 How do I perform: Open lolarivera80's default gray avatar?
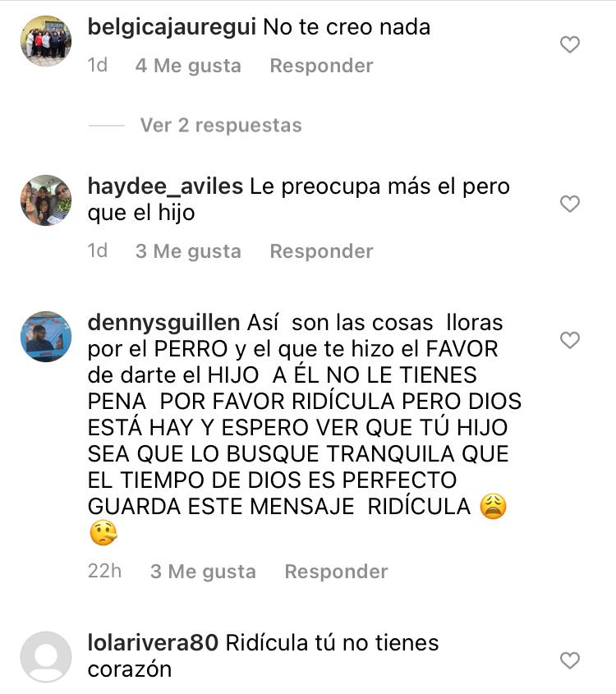point(46,657)
